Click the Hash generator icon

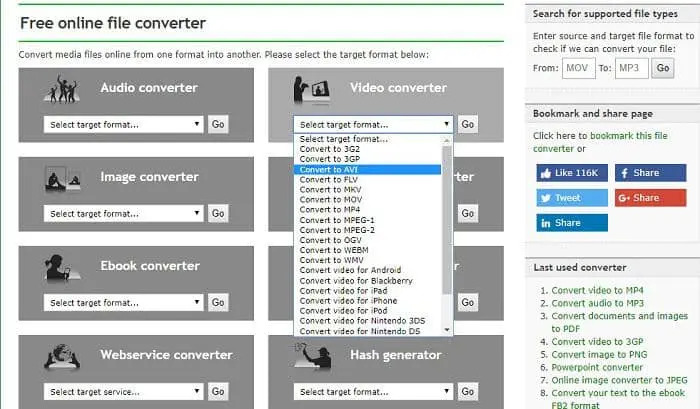312,357
